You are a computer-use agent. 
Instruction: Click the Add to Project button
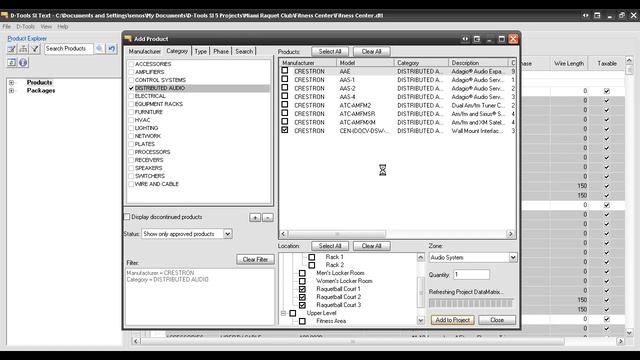(x=453, y=320)
